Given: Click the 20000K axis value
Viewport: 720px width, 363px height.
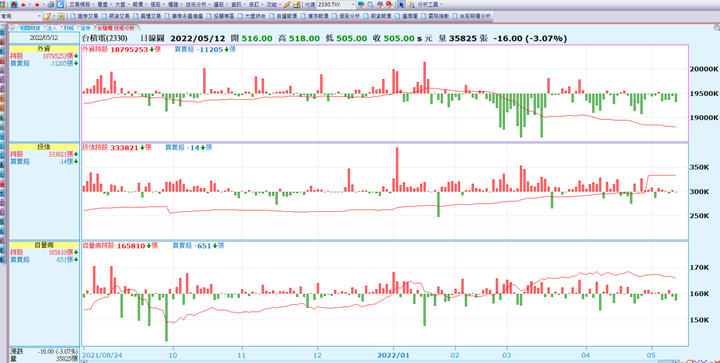Looking at the screenshot, I should (x=704, y=69).
